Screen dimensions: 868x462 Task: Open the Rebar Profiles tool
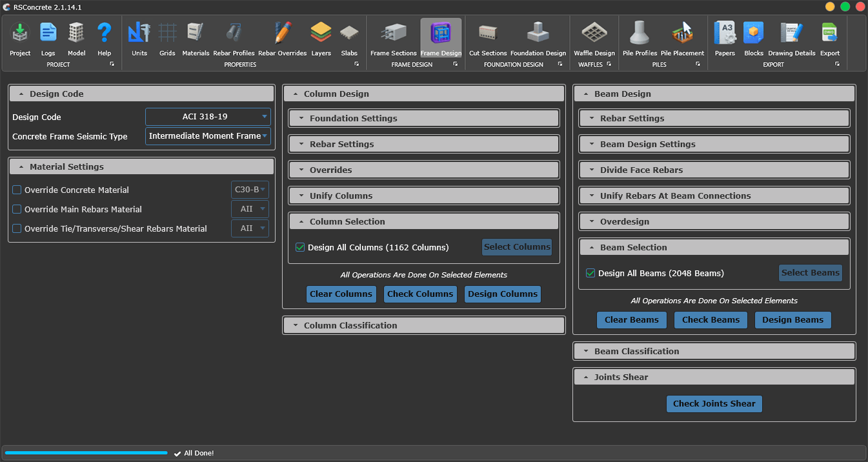pos(234,34)
